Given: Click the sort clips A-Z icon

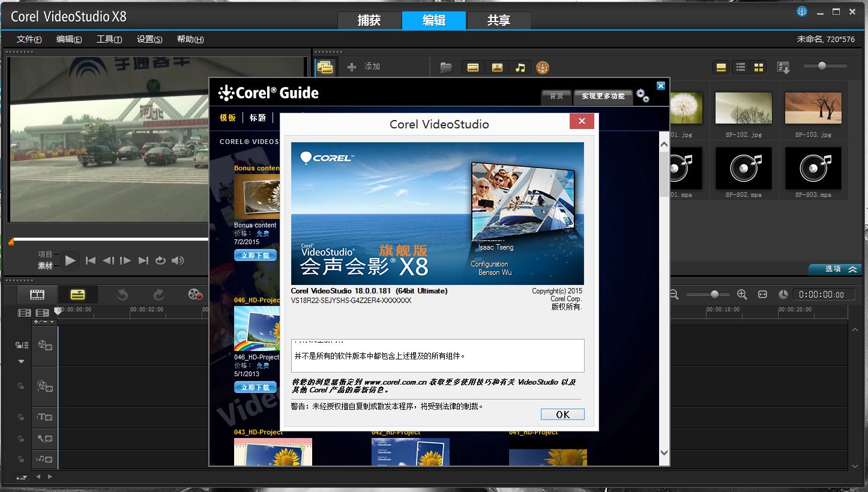Looking at the screenshot, I should pyautogui.click(x=783, y=67).
